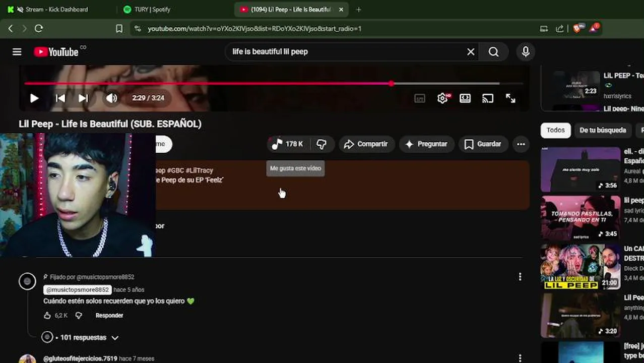Screen dimensions: 644x363
Task: Start voice search with microphone icon
Action: (526, 51)
